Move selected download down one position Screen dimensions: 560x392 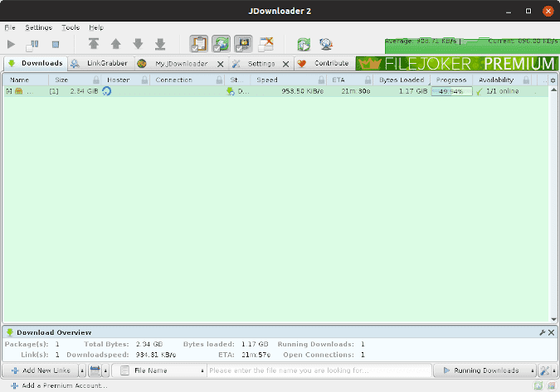pos(138,44)
